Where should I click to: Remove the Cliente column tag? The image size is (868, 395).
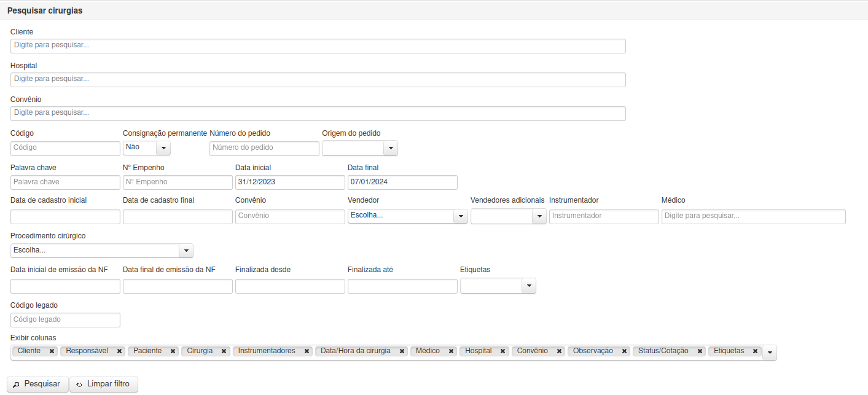pos(52,351)
